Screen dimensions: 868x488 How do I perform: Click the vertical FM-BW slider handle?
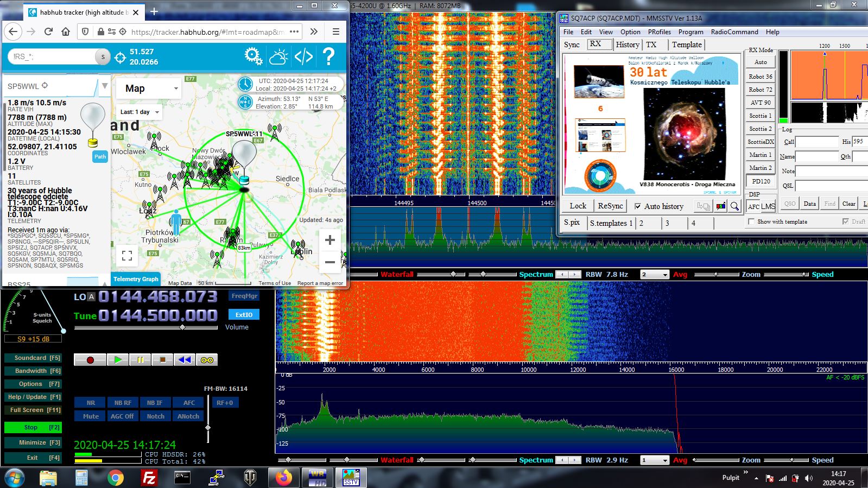coord(208,428)
